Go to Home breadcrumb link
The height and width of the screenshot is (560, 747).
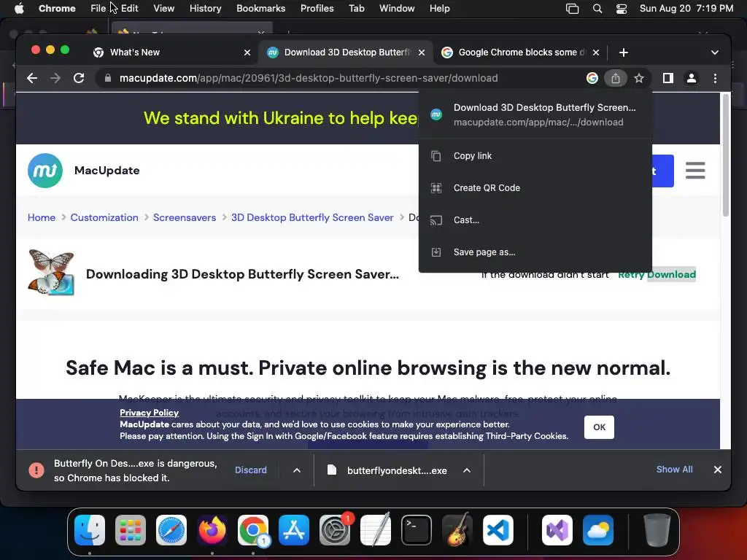(x=42, y=217)
